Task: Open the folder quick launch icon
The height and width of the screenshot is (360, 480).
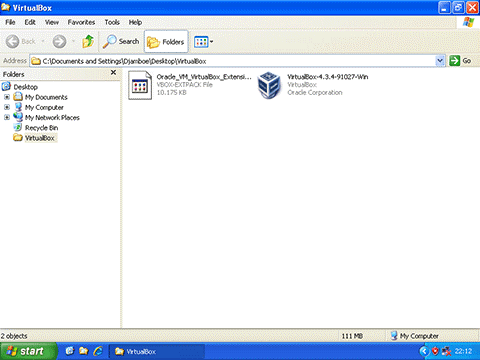Action: (84, 351)
